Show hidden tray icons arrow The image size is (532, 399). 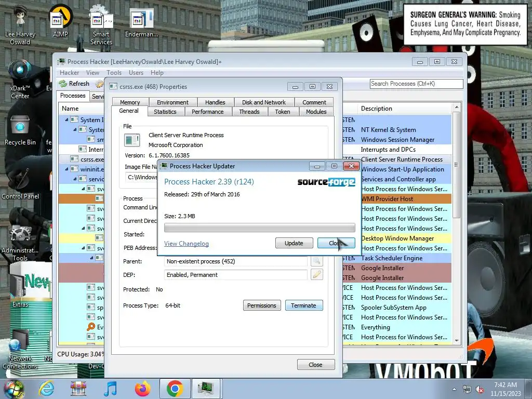click(x=454, y=389)
